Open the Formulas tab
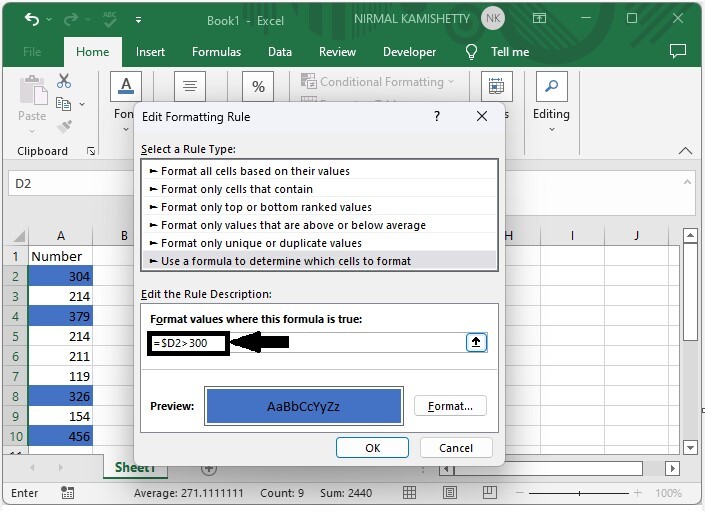Screen dimensions: 705x511 click(216, 52)
